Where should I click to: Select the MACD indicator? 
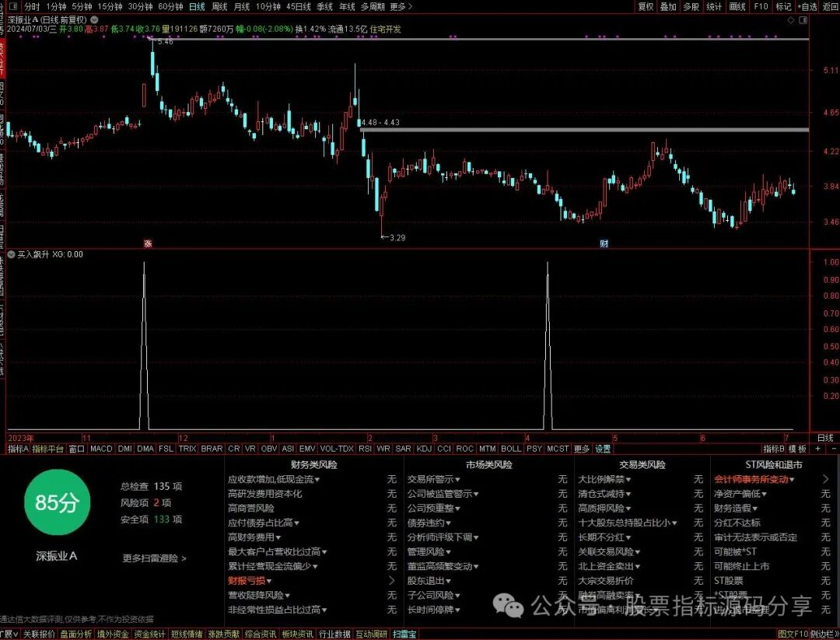[x=100, y=449]
